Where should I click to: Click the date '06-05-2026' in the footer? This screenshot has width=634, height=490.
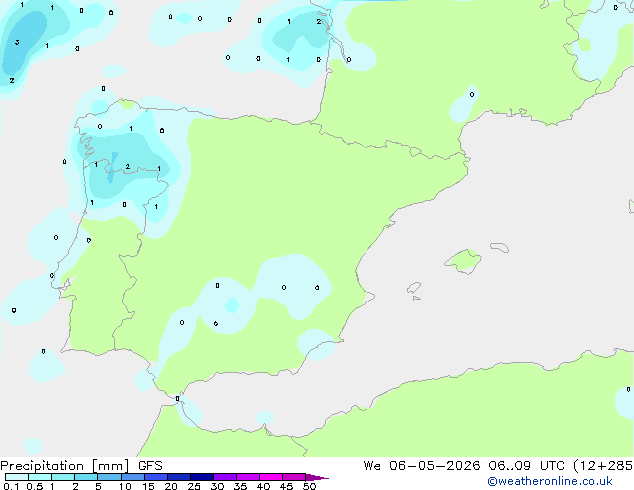tap(435, 466)
